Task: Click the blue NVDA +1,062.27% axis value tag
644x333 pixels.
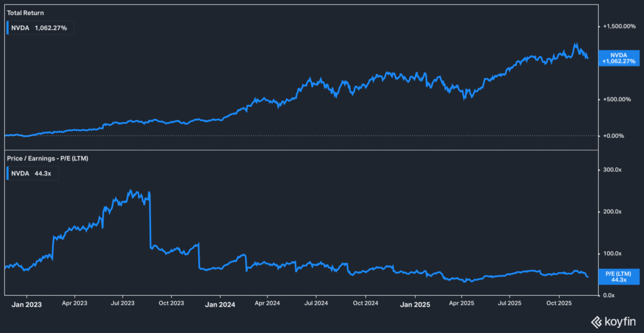Action: [619, 57]
